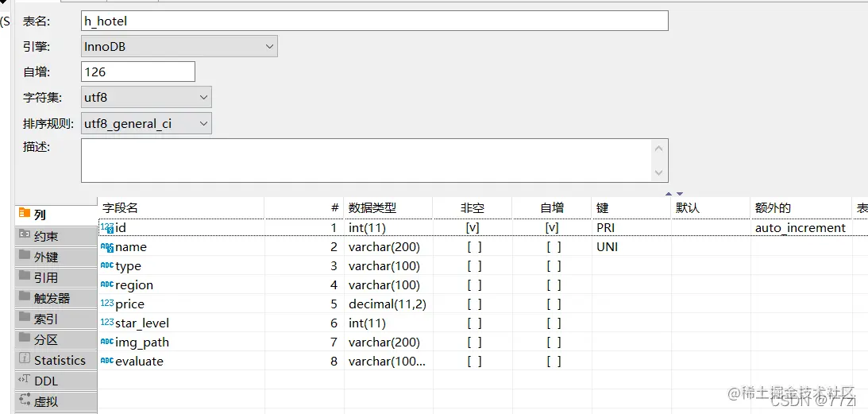
Task: Click the 自增 value 126 field
Action: click(138, 72)
